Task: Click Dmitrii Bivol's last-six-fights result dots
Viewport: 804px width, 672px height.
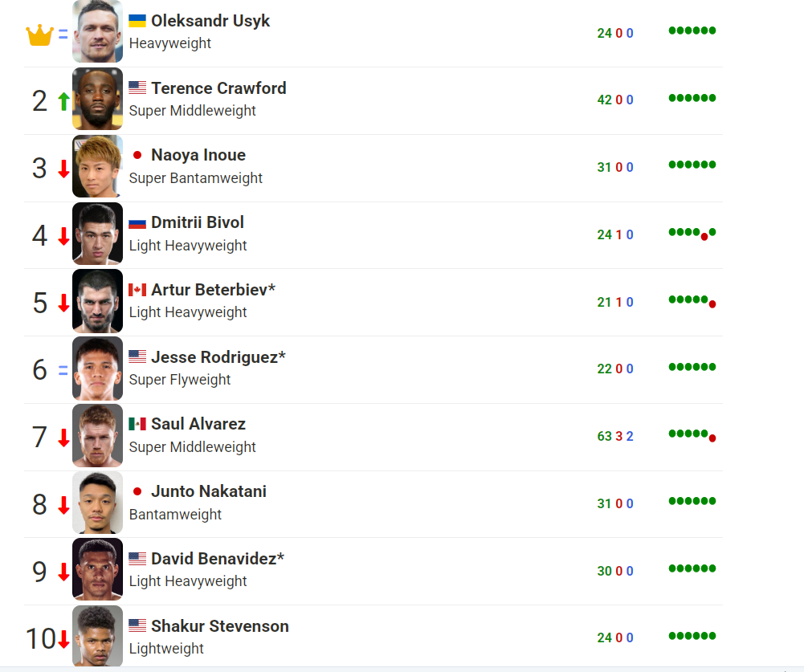Action: 692,234
